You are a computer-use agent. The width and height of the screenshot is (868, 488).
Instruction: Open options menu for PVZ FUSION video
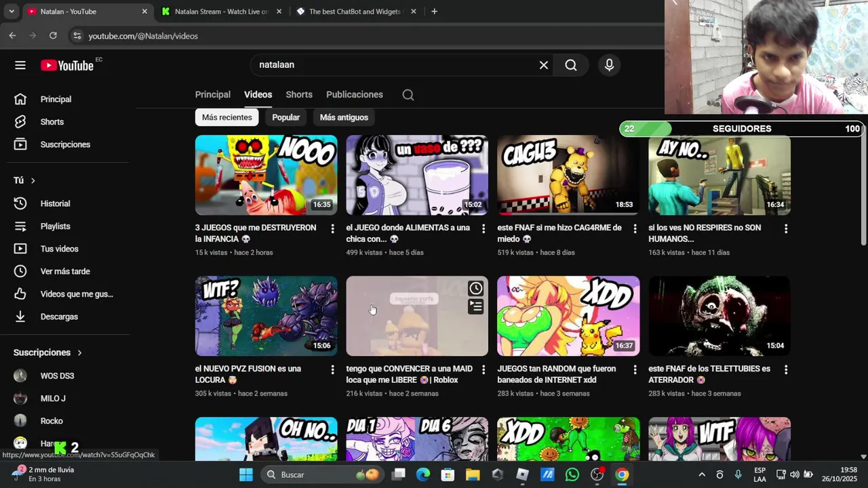pyautogui.click(x=332, y=370)
